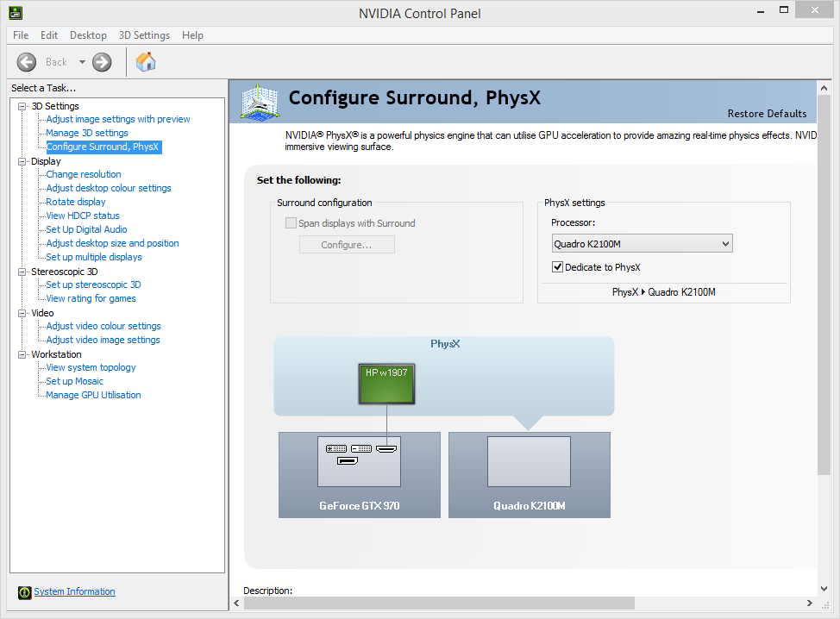Open the Edit menu
Image resolution: width=840 pixels, height=619 pixels.
pyautogui.click(x=49, y=35)
